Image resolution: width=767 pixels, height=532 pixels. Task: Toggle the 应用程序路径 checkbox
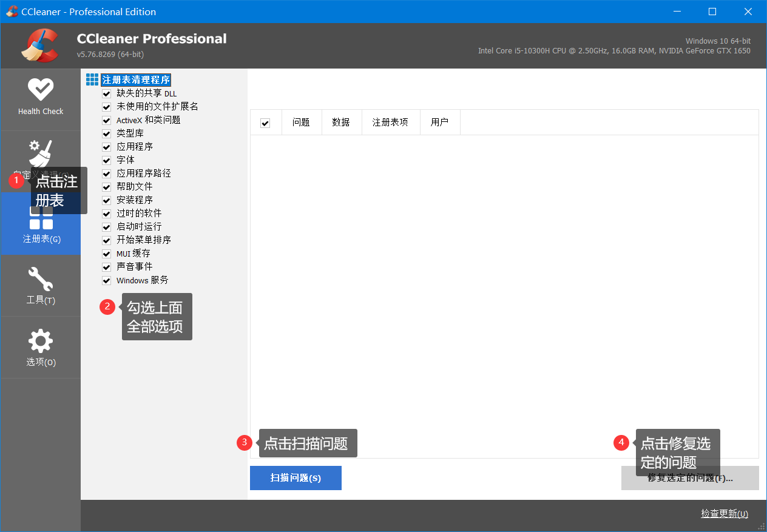(x=107, y=173)
